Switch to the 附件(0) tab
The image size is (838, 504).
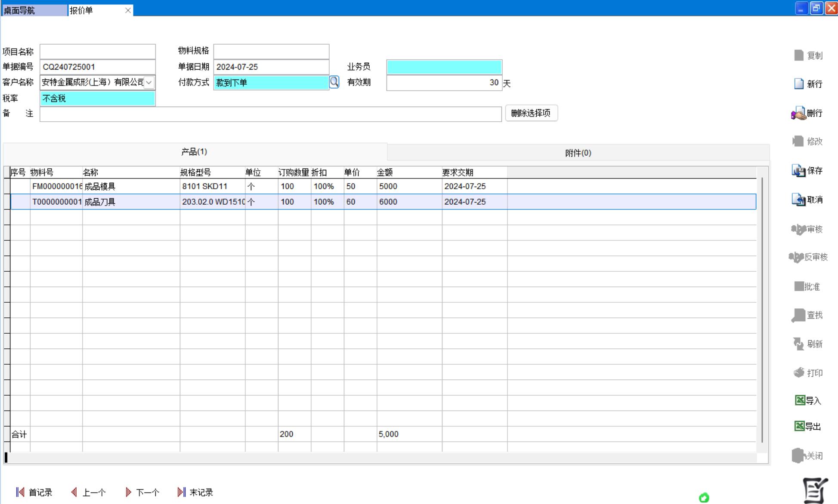point(578,153)
